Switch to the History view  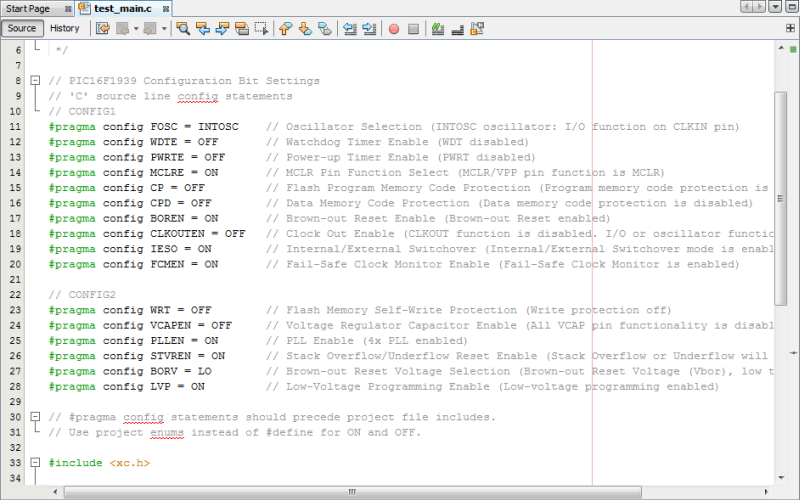65,28
